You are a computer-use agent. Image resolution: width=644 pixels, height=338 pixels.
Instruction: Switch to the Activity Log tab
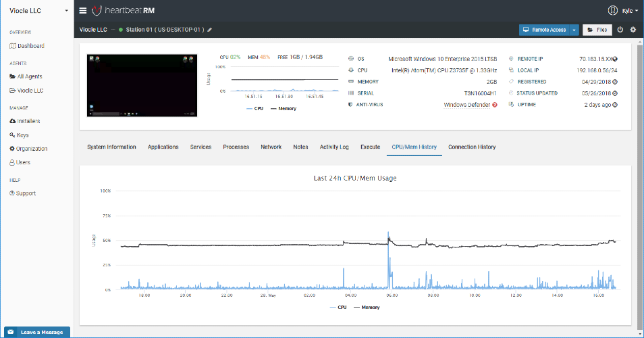pyautogui.click(x=334, y=147)
